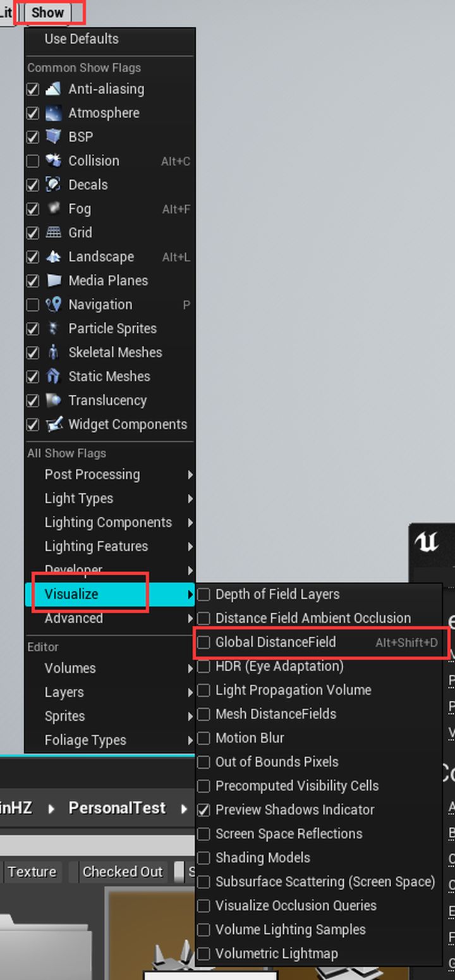Enable the Collision checkbox
The image size is (455, 980).
[33, 161]
